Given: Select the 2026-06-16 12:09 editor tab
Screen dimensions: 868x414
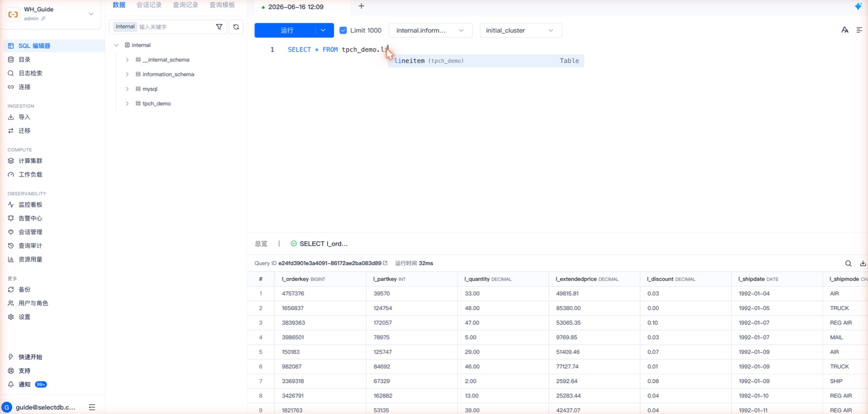Looking at the screenshot, I should point(296,7).
